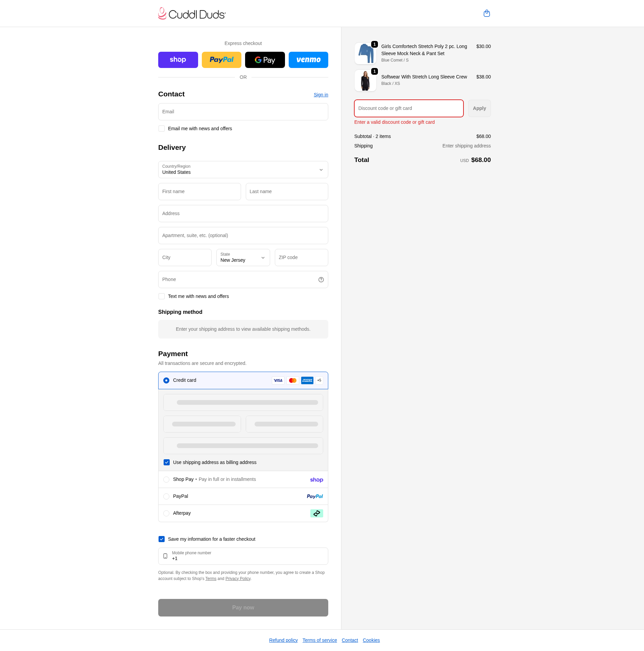Screen dimensions: 644x651
Task: Open the Country/Region dropdown
Action: (x=243, y=170)
